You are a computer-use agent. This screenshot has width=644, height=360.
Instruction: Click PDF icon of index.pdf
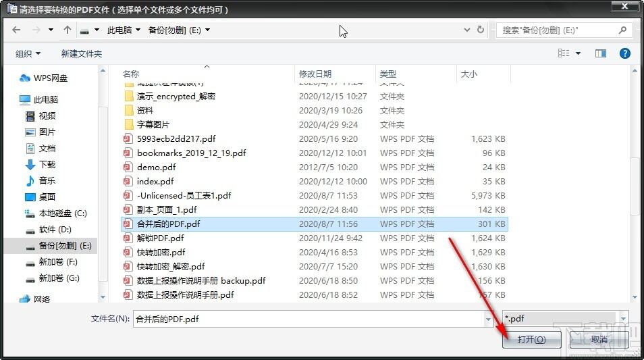coord(128,181)
